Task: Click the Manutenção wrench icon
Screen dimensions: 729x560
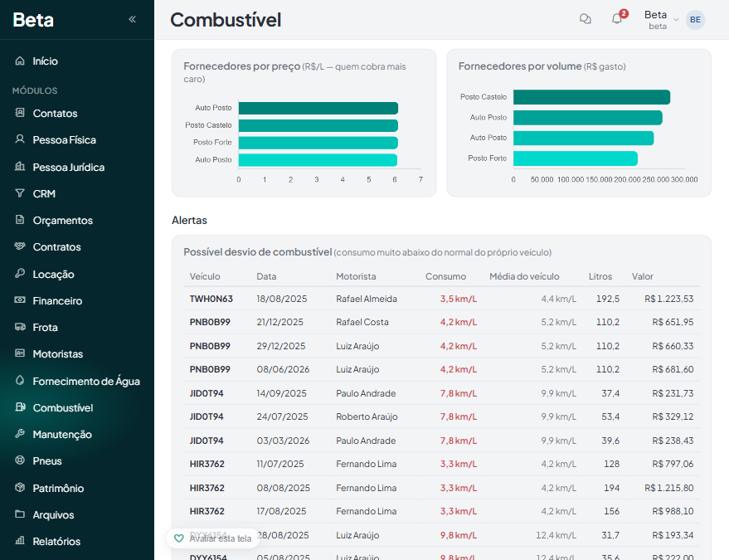Action: click(x=20, y=434)
